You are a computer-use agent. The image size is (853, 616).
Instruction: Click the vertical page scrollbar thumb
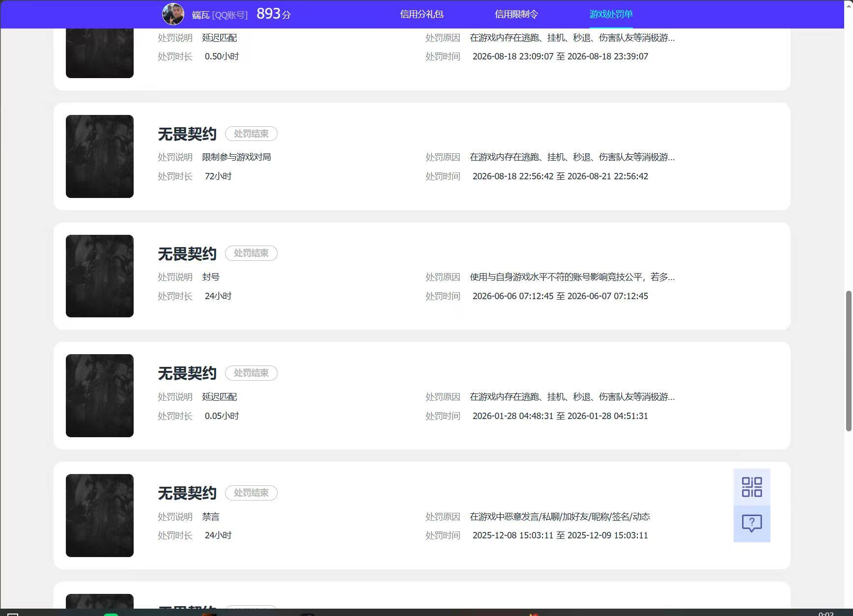tap(848, 361)
